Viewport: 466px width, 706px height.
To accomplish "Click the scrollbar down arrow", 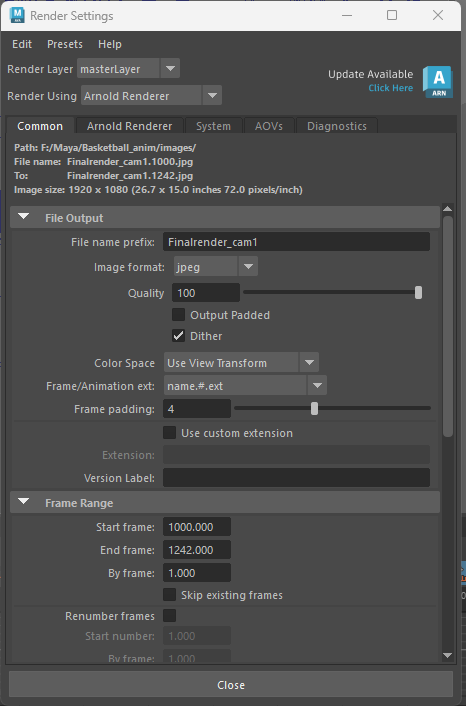I will click(x=447, y=656).
